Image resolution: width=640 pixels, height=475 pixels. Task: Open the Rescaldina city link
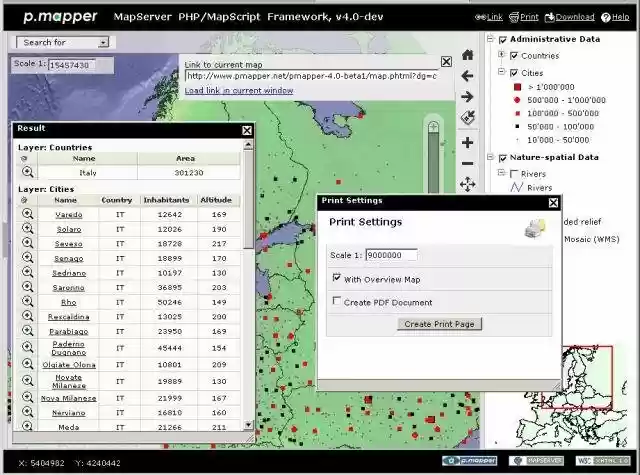[69, 317]
